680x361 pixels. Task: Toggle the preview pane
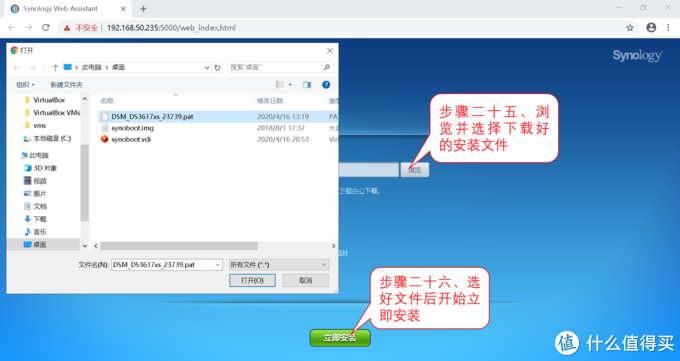[x=307, y=85]
